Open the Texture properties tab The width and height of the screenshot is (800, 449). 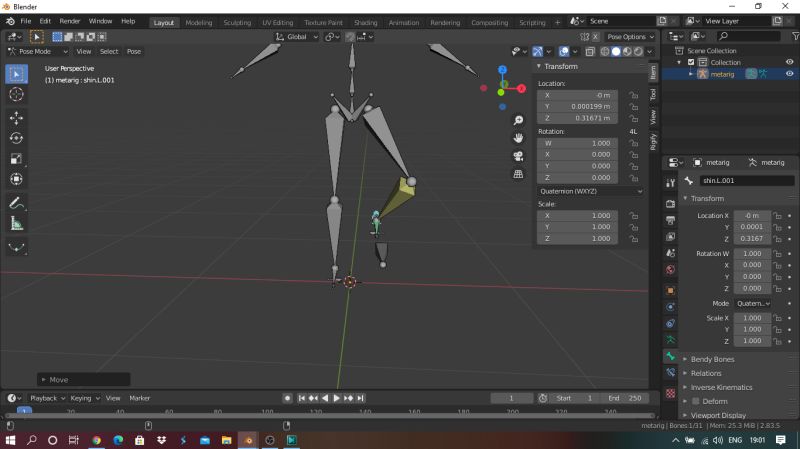pos(670,393)
